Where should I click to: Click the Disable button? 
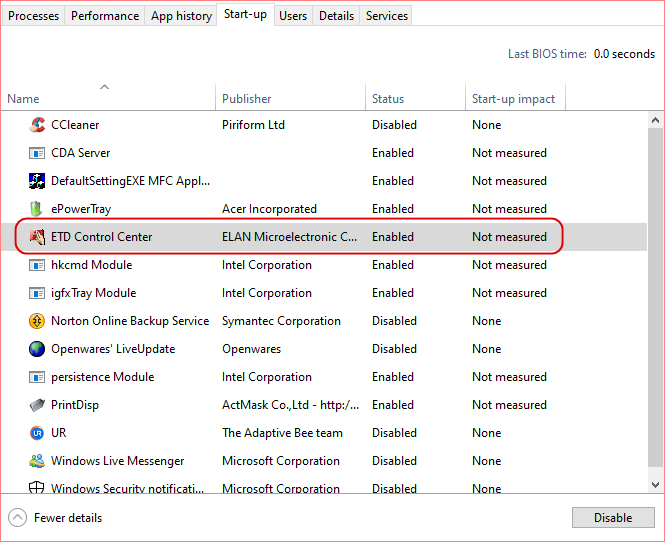[613, 517]
